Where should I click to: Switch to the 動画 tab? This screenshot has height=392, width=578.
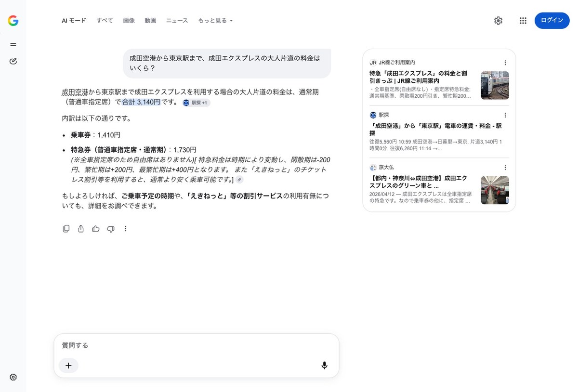tap(150, 21)
